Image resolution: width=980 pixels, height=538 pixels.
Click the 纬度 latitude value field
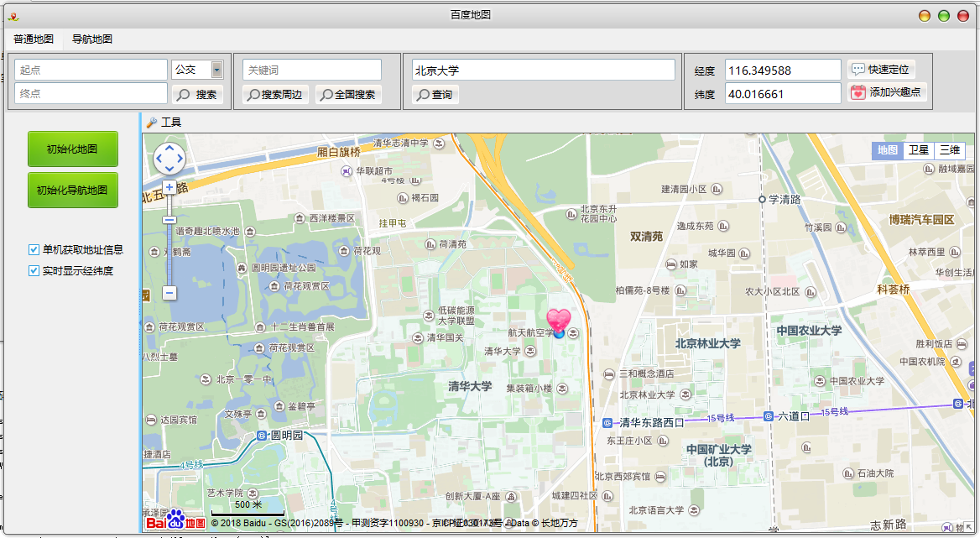[783, 94]
